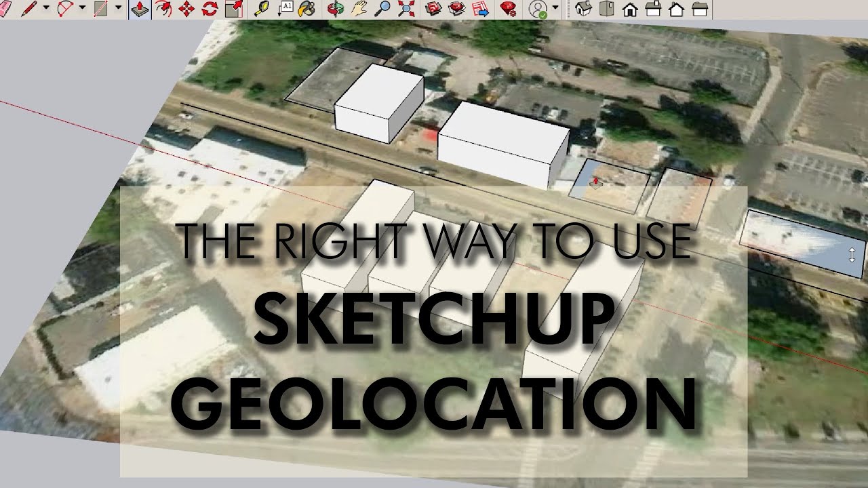
Task: Select the Line pencil tool
Action: click(28, 9)
